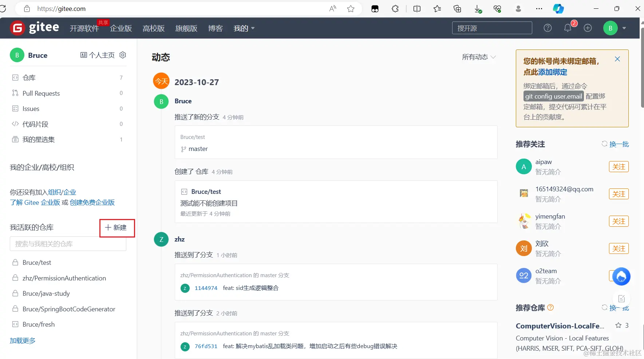Open zhz/PermissionAuthentication repository in sidebar
This screenshot has width=644, height=359.
point(64,278)
